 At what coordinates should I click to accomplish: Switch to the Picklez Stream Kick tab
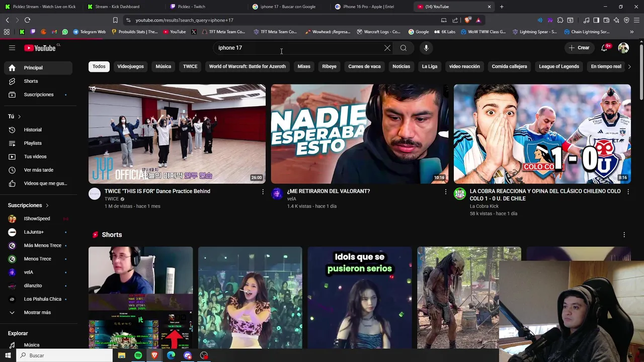pyautogui.click(x=40, y=7)
